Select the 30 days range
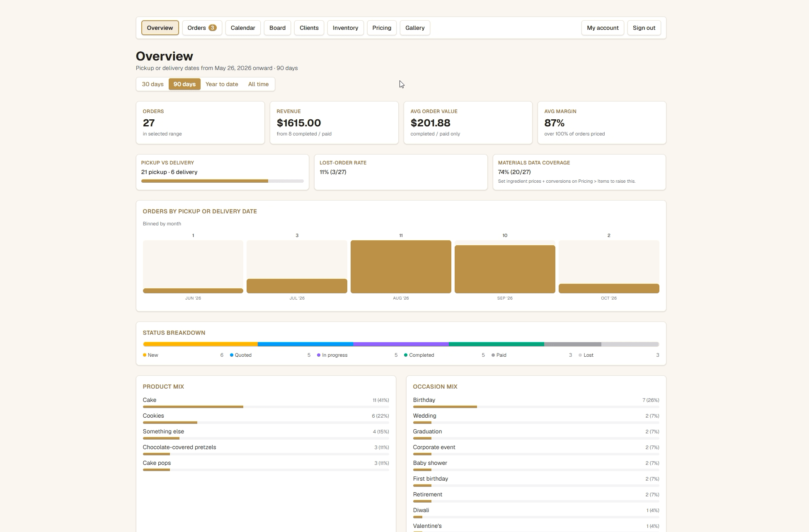Viewport: 809px width, 532px height. click(x=153, y=84)
